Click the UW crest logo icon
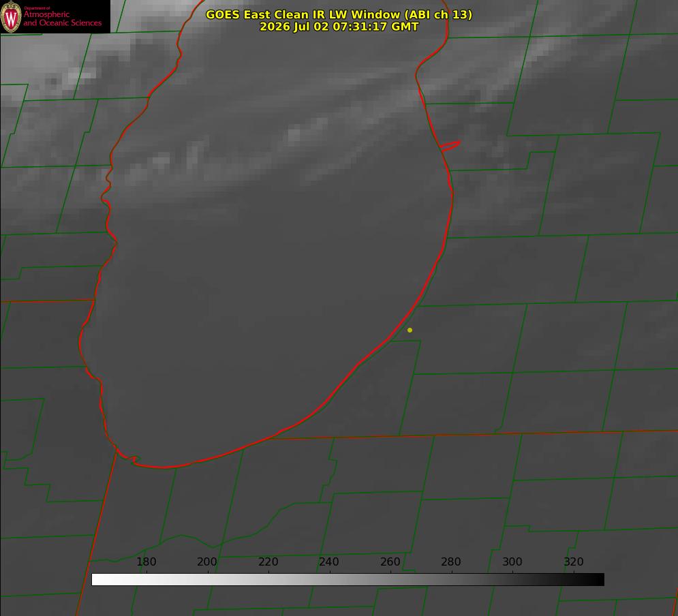Viewport: 678px width, 616px height. [x=11, y=16]
